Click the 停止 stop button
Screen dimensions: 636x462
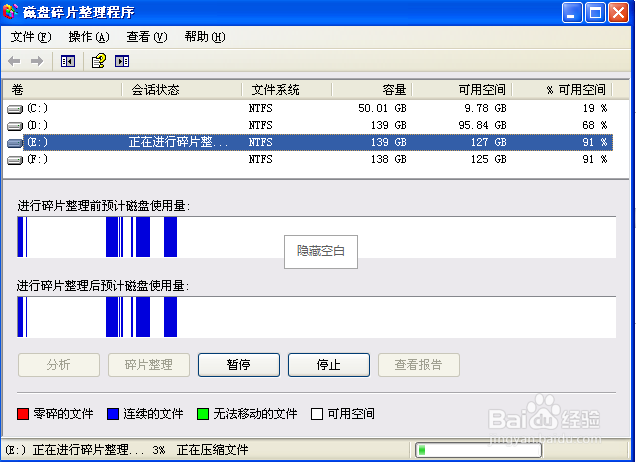(x=329, y=365)
